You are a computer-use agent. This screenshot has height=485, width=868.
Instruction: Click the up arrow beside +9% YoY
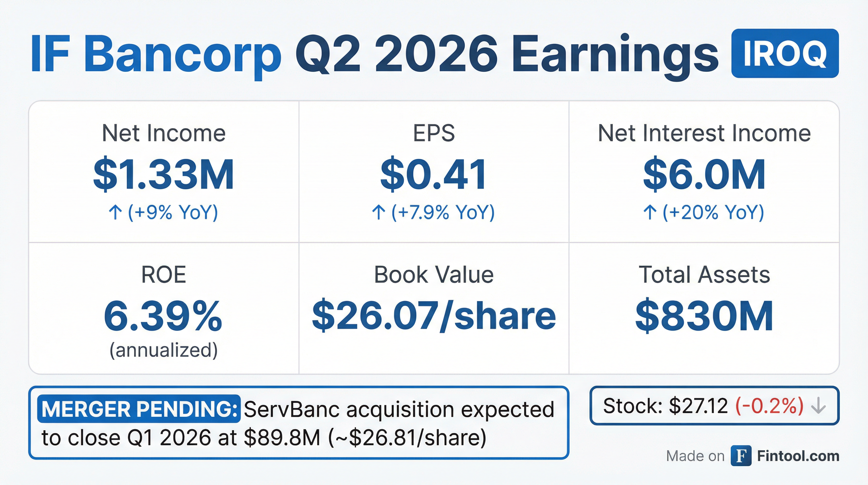coord(115,213)
